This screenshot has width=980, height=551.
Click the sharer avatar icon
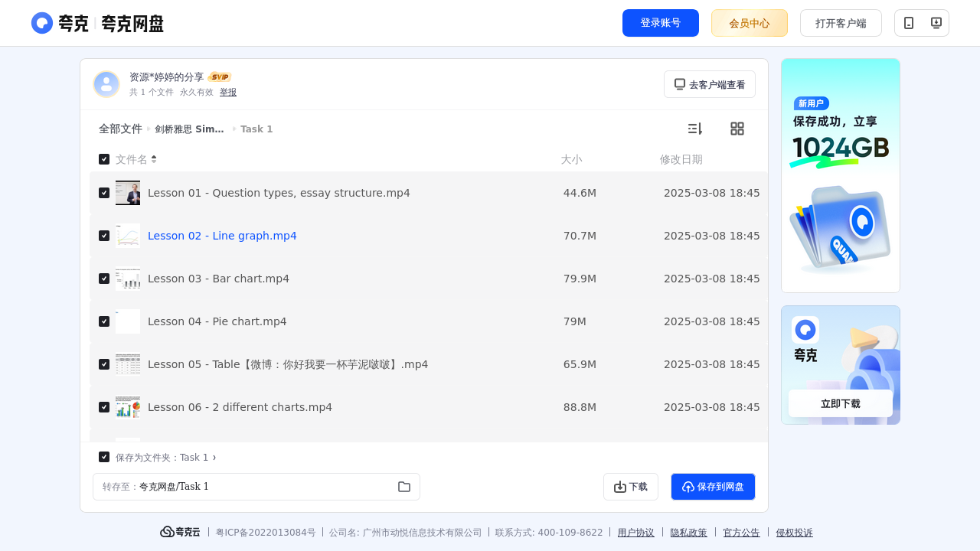coord(106,84)
